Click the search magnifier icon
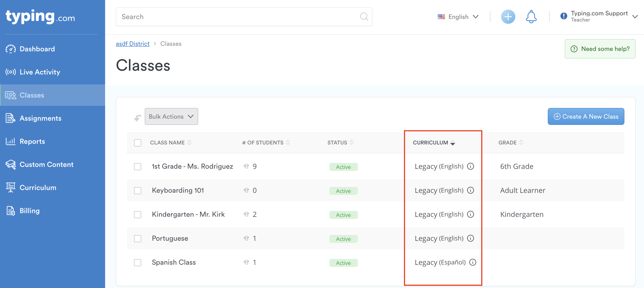 364,17
